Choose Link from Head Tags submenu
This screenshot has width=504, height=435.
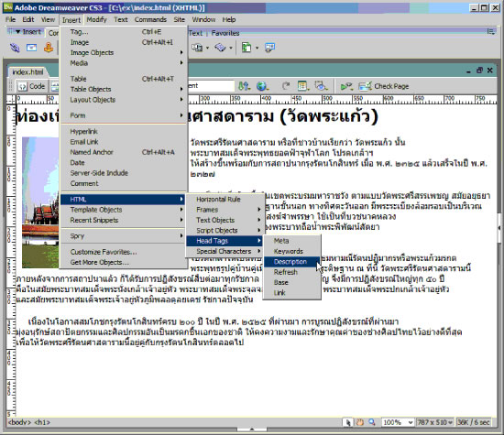pos(291,293)
